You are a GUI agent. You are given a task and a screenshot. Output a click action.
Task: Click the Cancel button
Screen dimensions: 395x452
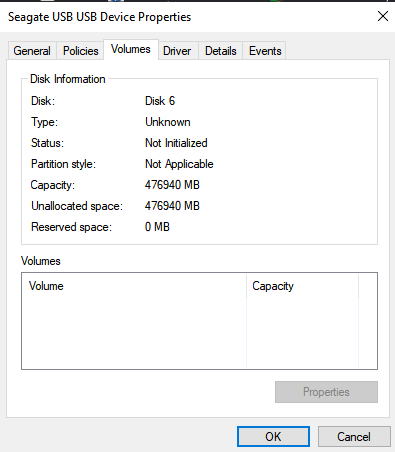(x=354, y=436)
